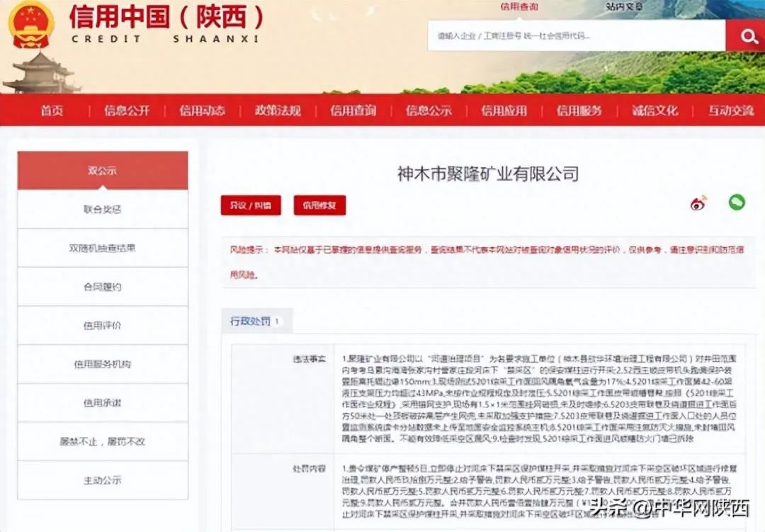
Task: Open 信息公开 in the navigation bar
Action: tap(127, 111)
